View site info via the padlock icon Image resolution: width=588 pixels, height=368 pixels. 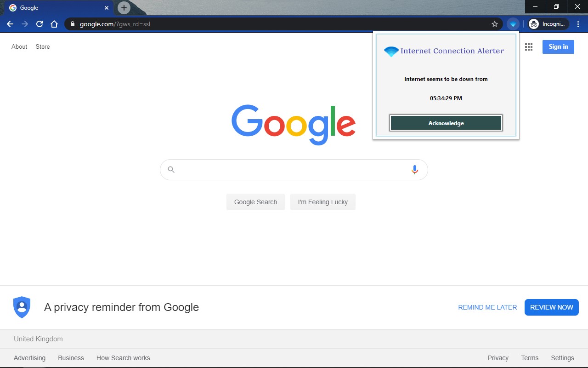pyautogui.click(x=72, y=24)
